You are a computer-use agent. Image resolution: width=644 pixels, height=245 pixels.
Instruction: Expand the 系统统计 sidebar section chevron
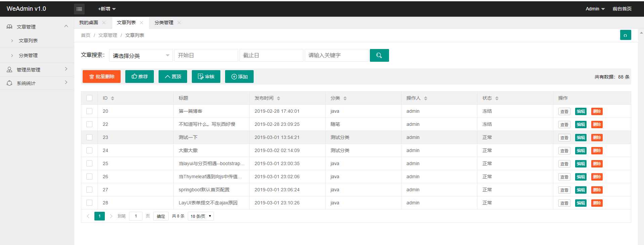point(66,82)
